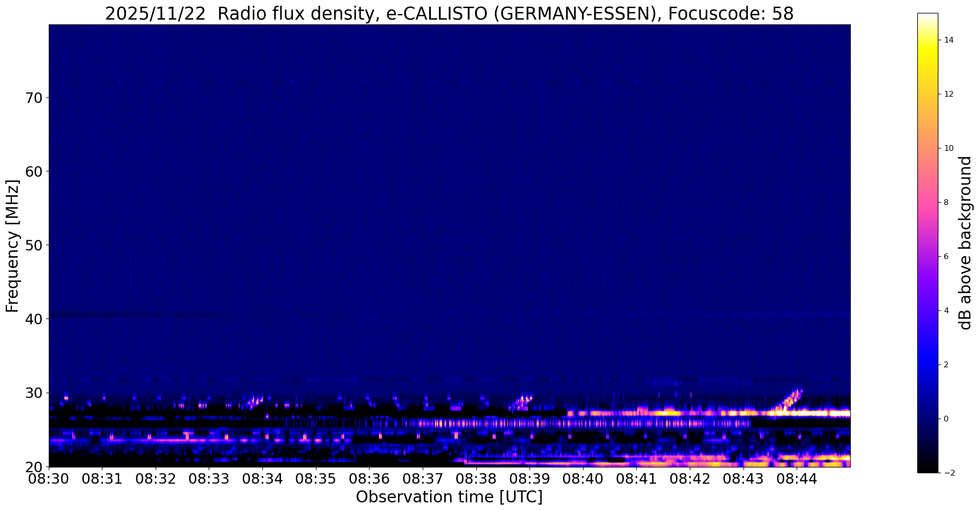980x511 pixels.
Task: Click the 08:32 time tick label
Action: 156,479
